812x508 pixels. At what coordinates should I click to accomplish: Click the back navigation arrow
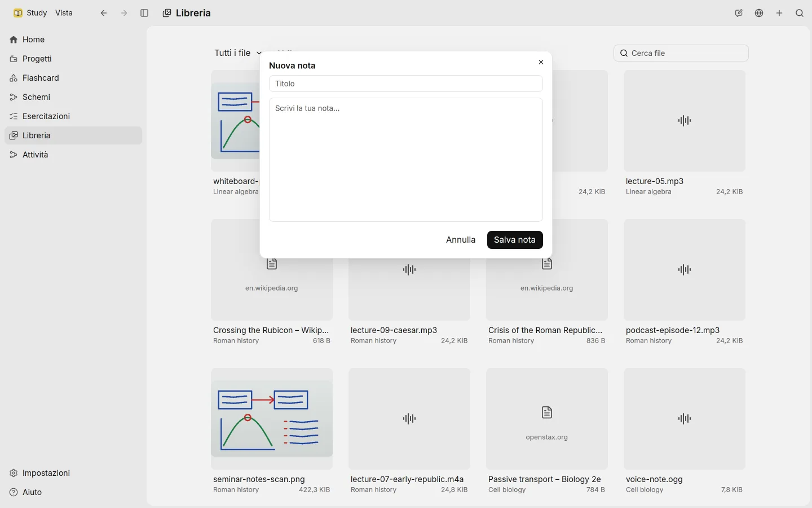(x=104, y=13)
